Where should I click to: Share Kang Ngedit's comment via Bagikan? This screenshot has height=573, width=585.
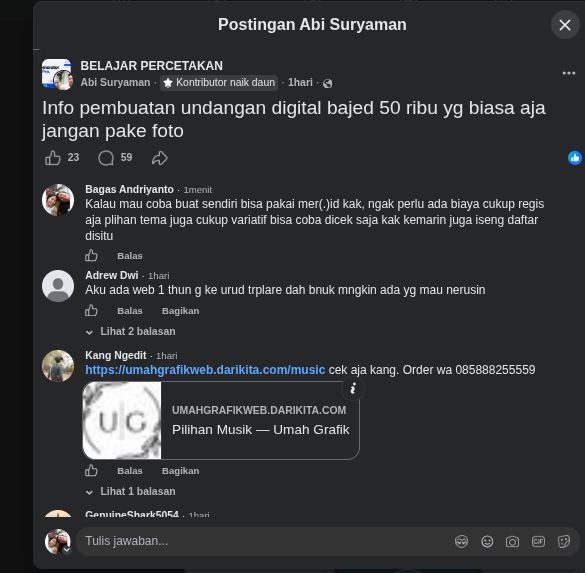tap(181, 471)
